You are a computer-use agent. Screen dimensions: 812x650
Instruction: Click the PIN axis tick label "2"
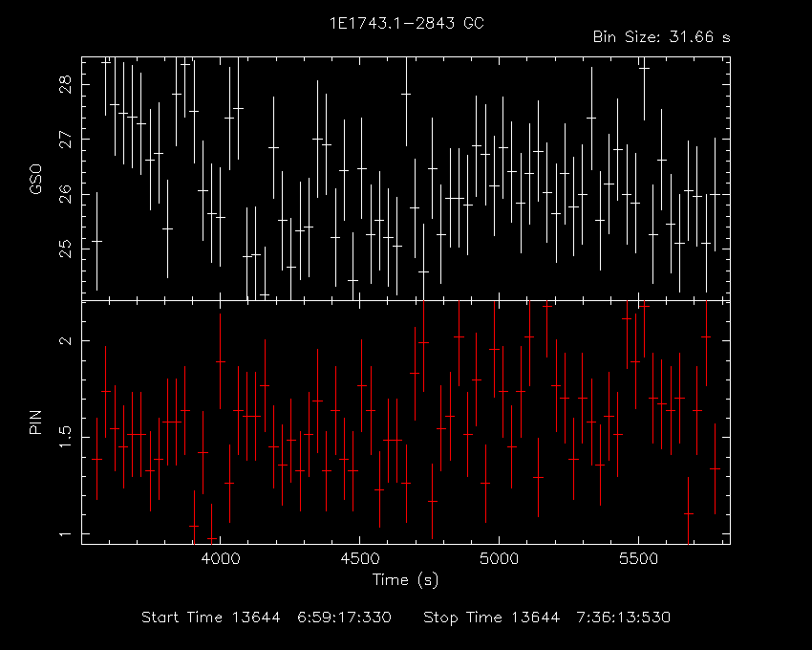point(66,340)
